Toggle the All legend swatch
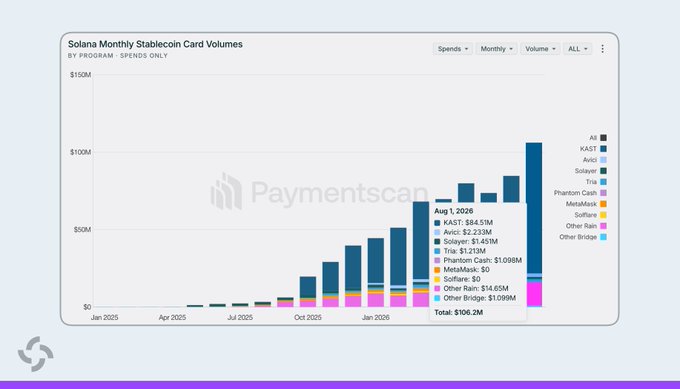This screenshot has width=680, height=389. [603, 138]
